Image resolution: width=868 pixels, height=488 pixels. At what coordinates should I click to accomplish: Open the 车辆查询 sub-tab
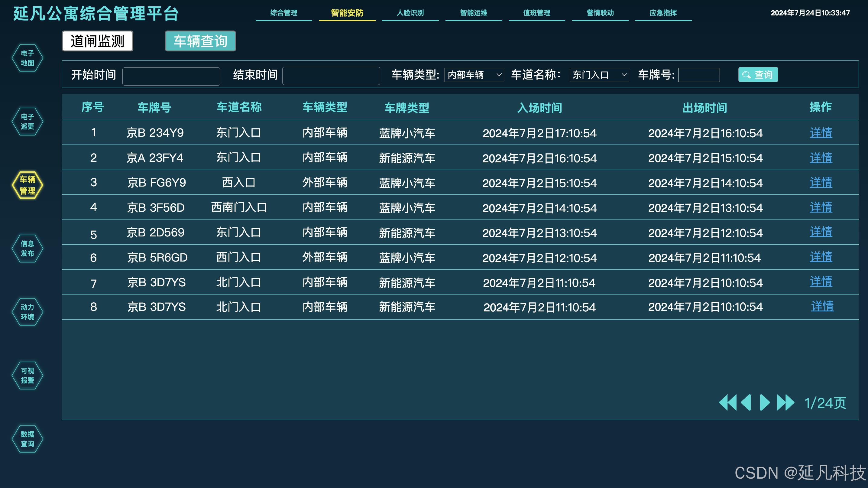(200, 41)
